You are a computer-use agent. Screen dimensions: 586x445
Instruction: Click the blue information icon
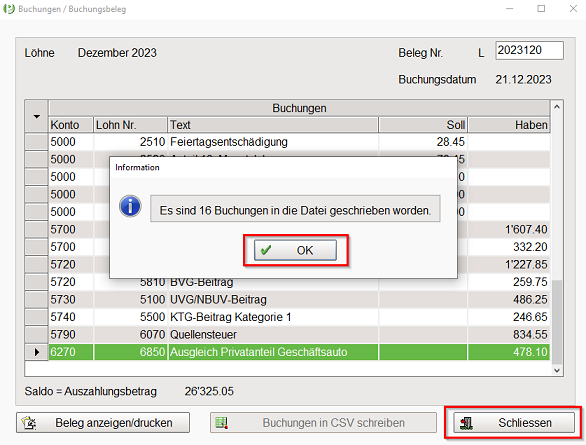click(x=130, y=206)
